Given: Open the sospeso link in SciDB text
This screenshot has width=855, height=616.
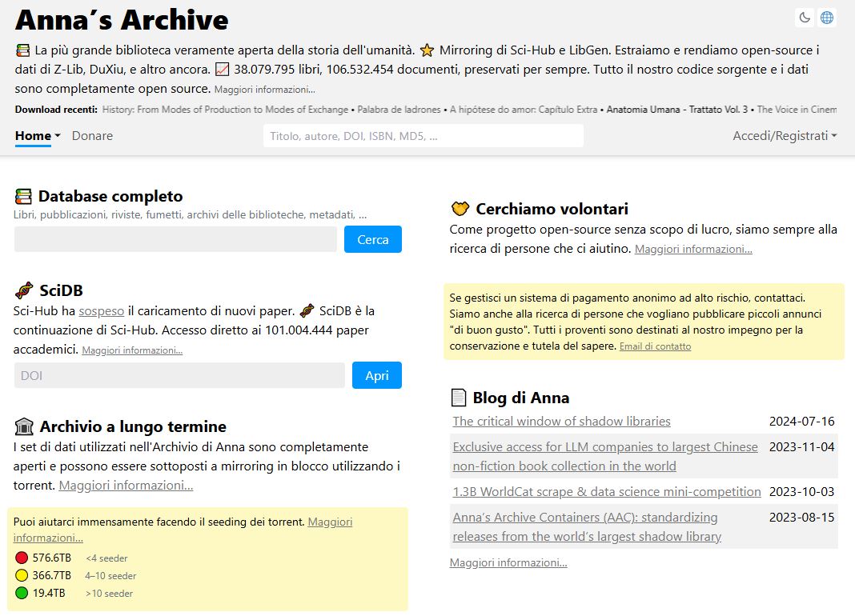Looking at the screenshot, I should tap(101, 310).
